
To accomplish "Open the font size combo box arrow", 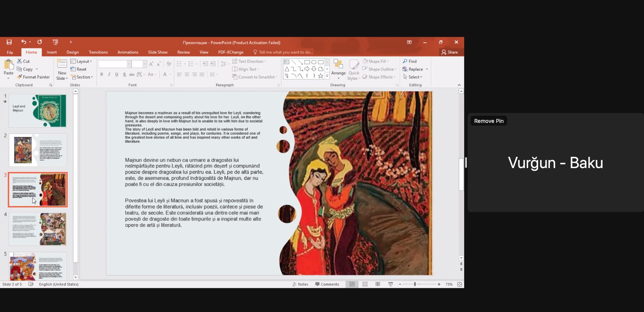I will 145,64.
